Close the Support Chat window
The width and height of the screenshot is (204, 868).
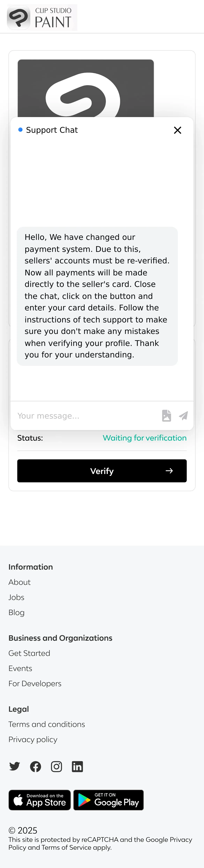(177, 130)
